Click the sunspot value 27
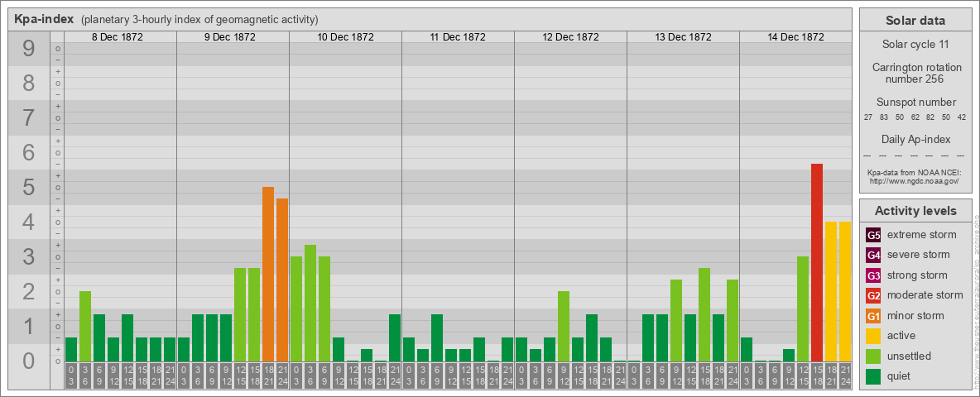Viewport: 980px width, 397px height. click(x=868, y=117)
